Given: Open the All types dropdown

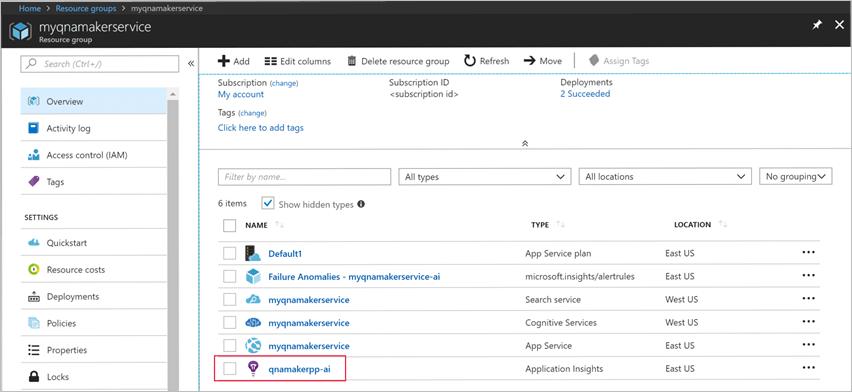Looking at the screenshot, I should click(x=485, y=177).
